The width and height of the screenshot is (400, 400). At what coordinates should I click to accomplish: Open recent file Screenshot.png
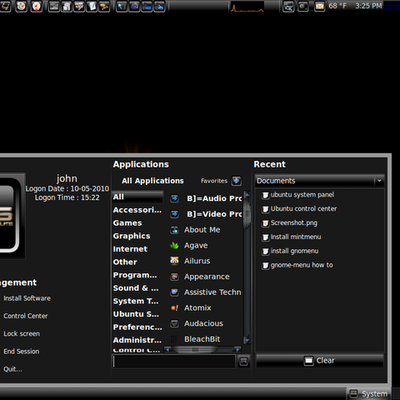[x=290, y=223]
